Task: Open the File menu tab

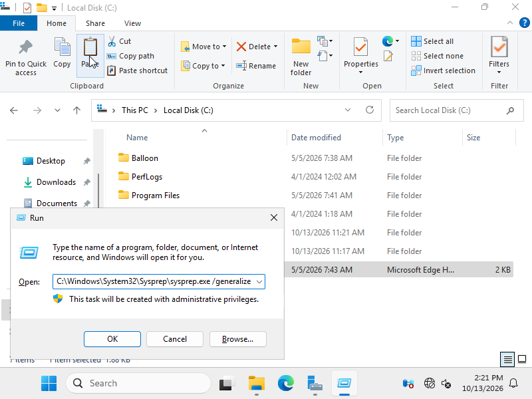Action: (19, 23)
